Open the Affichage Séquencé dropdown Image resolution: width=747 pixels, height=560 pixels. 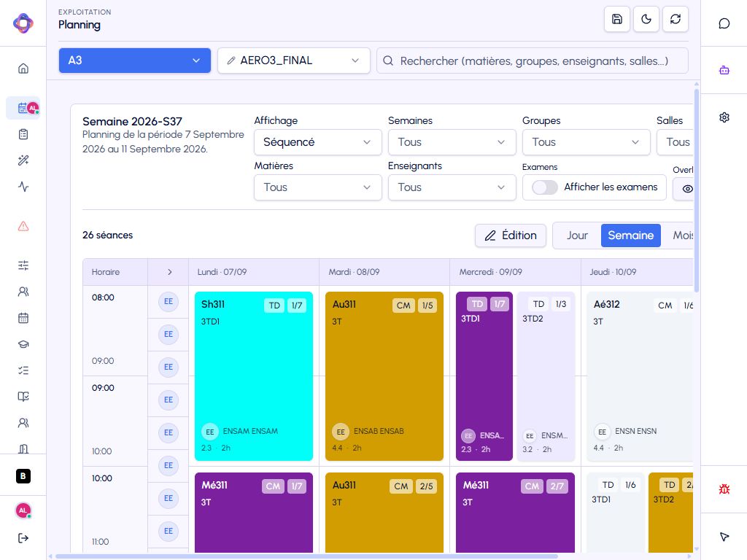click(x=318, y=142)
